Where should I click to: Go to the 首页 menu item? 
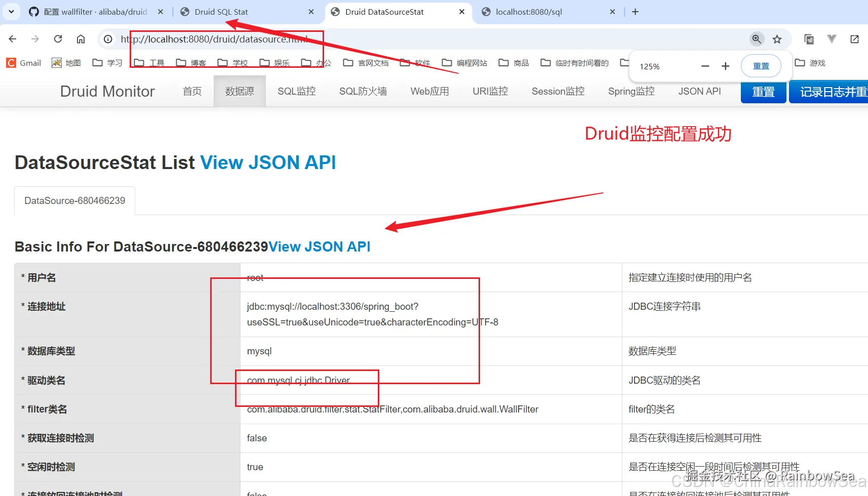pyautogui.click(x=192, y=91)
